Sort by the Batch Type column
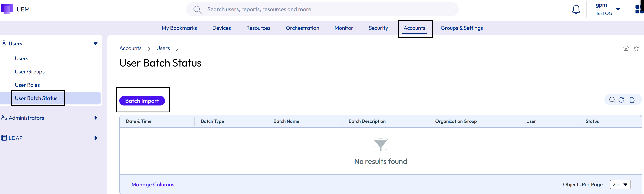 click(x=212, y=121)
